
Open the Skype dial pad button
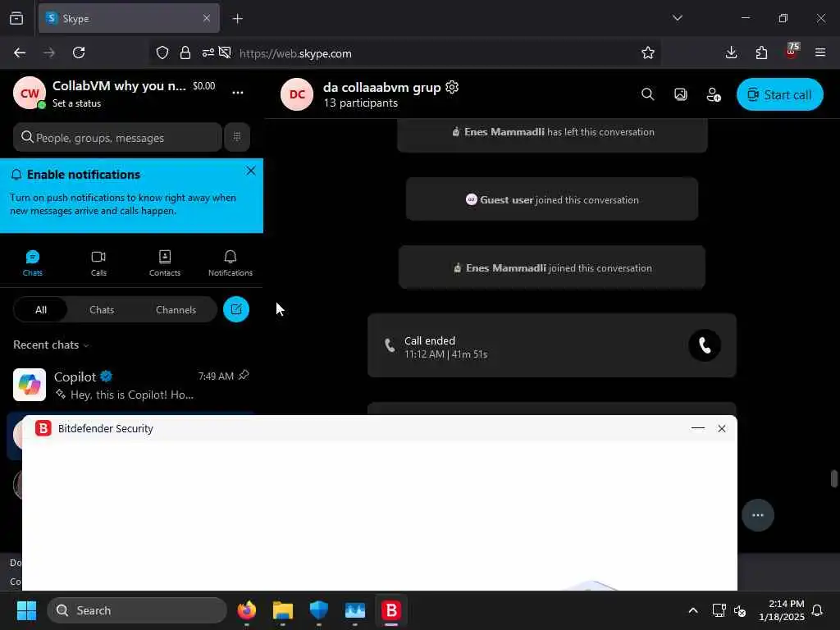237,137
